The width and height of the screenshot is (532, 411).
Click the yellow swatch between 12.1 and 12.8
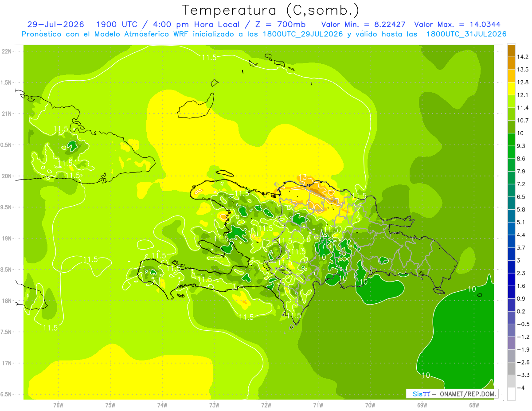click(511, 89)
